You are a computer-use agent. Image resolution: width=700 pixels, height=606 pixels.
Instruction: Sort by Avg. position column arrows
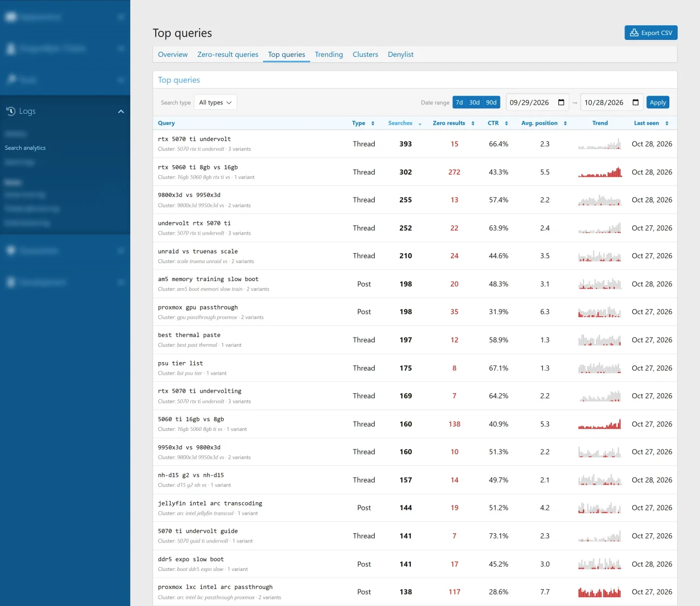(x=565, y=124)
